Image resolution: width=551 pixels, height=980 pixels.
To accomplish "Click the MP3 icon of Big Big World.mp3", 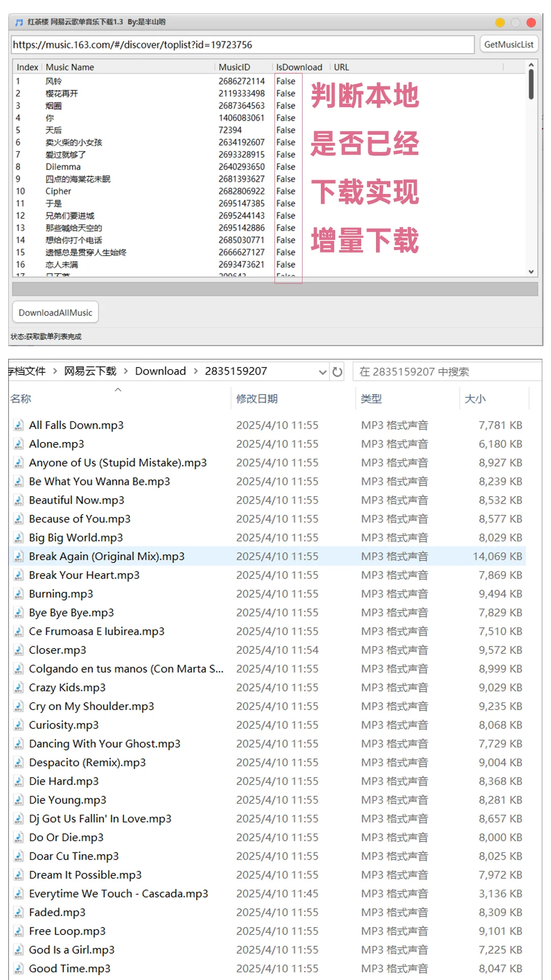I will [x=18, y=537].
